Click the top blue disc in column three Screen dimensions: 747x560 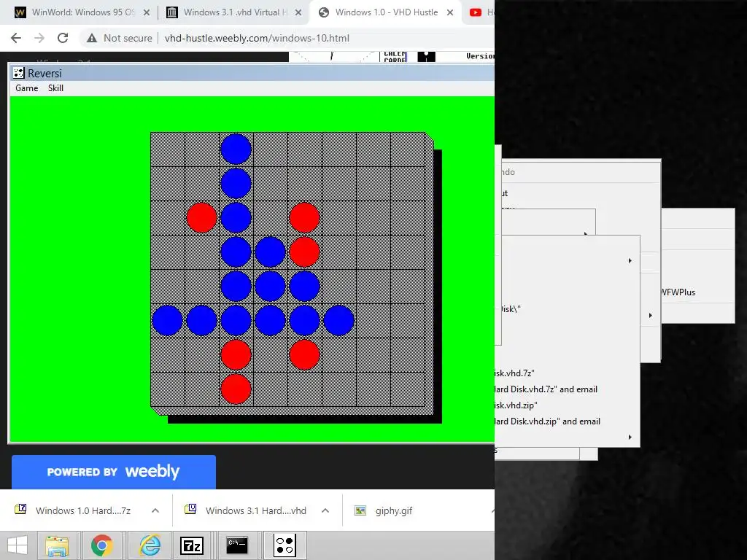point(236,149)
